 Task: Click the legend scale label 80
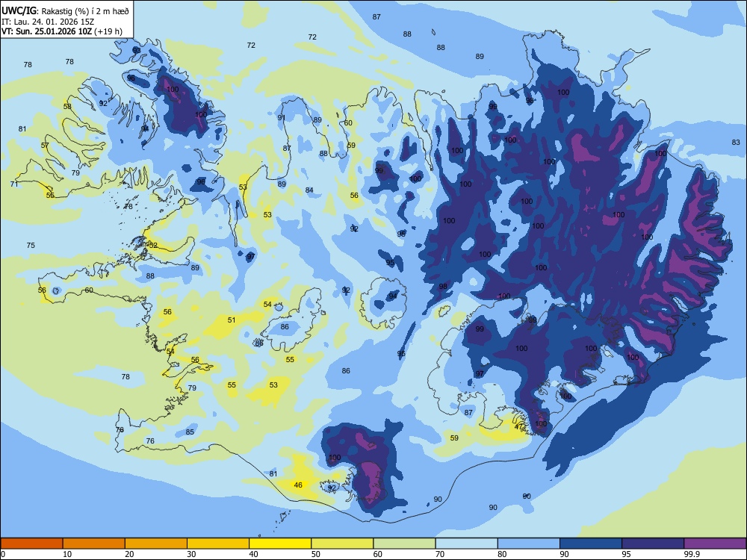click(x=502, y=554)
